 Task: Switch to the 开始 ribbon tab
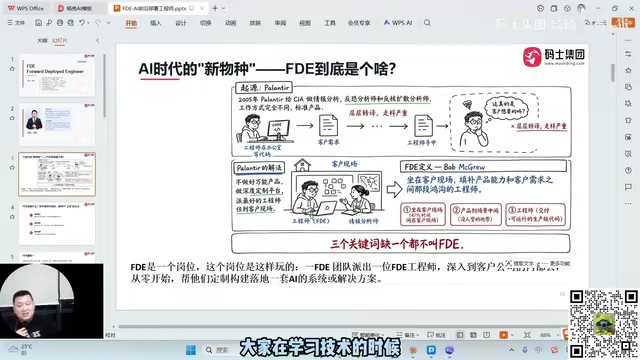[x=131, y=23]
